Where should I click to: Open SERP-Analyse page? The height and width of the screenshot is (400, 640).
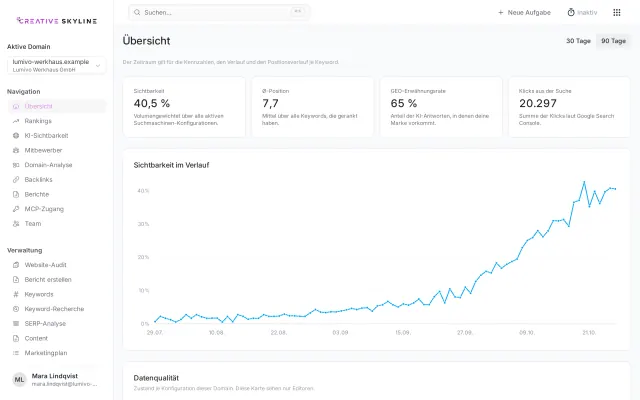point(57,324)
